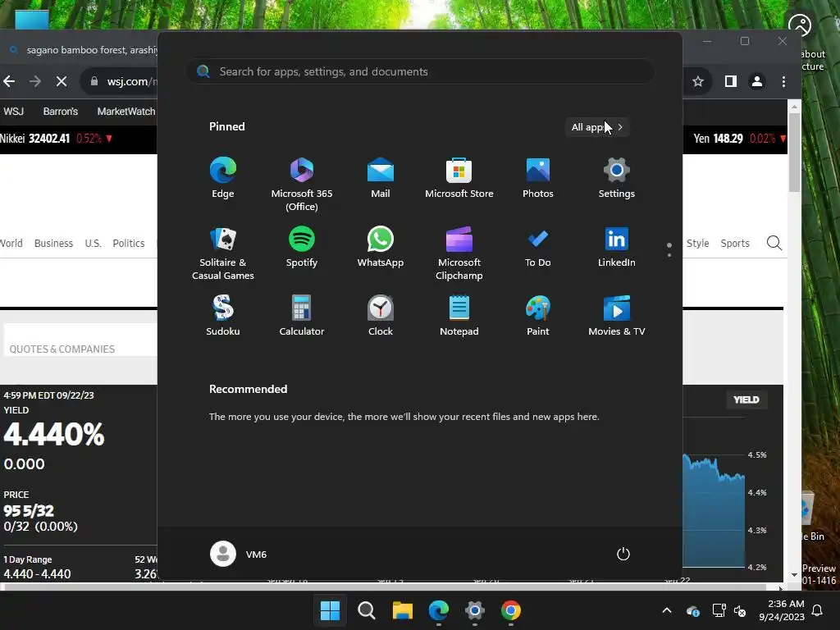
Task: Launch the Clock app
Action: pos(381,316)
